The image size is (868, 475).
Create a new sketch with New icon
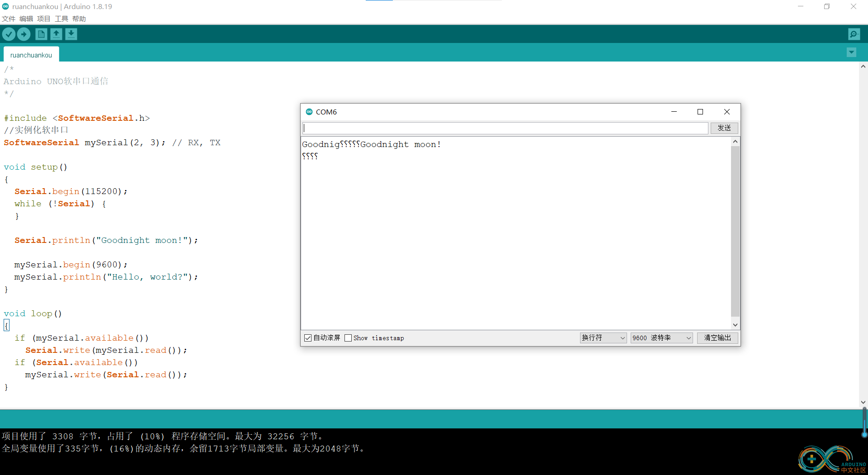click(x=41, y=34)
